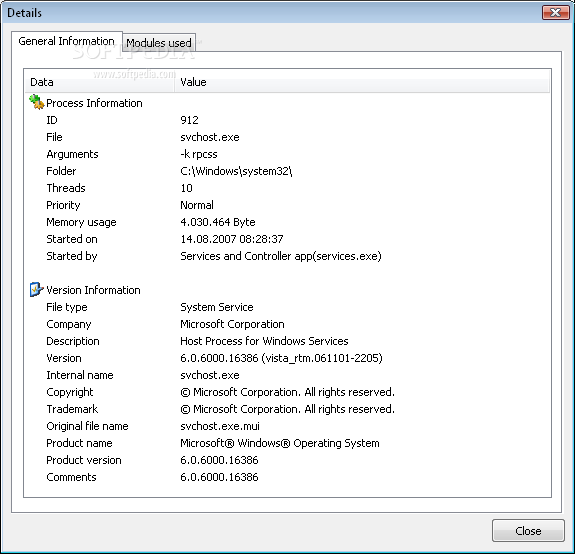Select the Process Information group heading
The image size is (575, 554).
point(94,103)
